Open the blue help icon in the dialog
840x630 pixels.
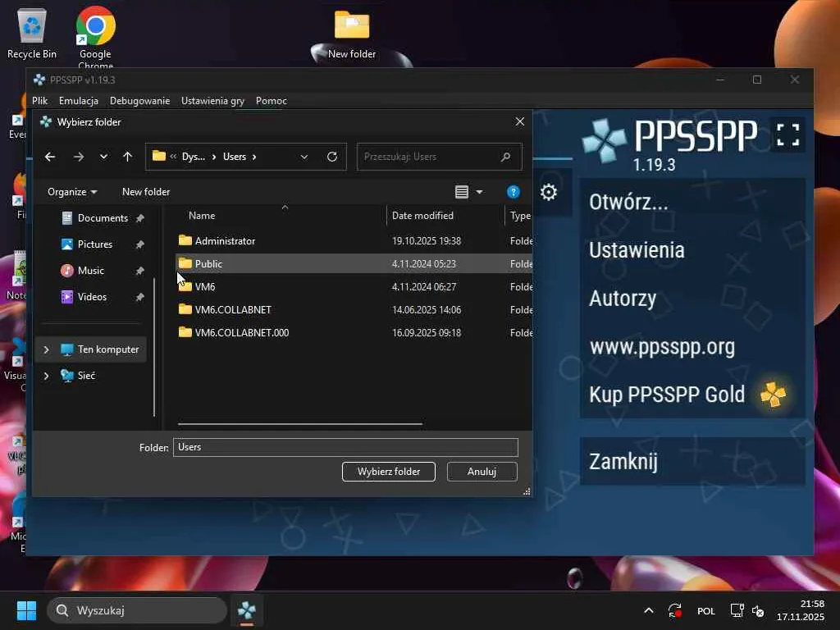point(514,192)
